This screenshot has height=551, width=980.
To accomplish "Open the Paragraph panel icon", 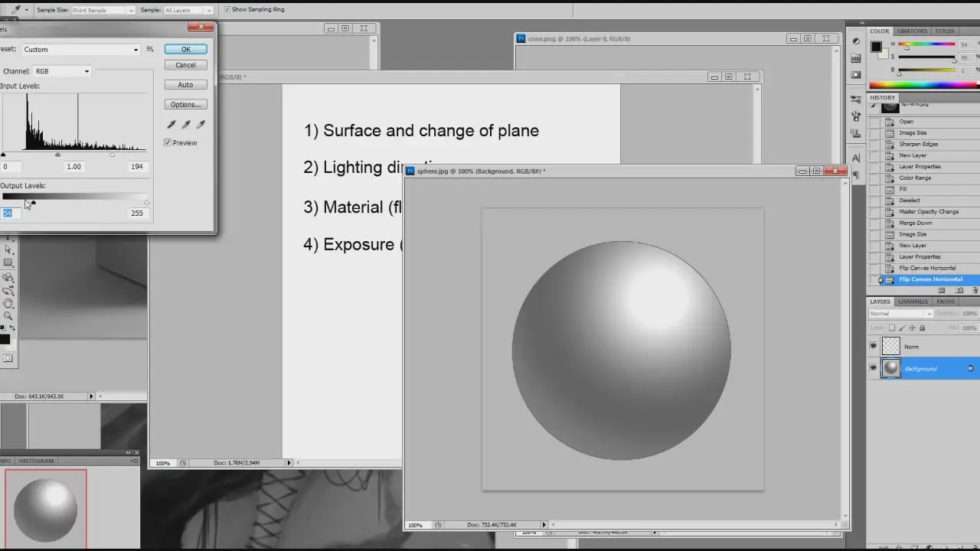I will click(x=856, y=175).
